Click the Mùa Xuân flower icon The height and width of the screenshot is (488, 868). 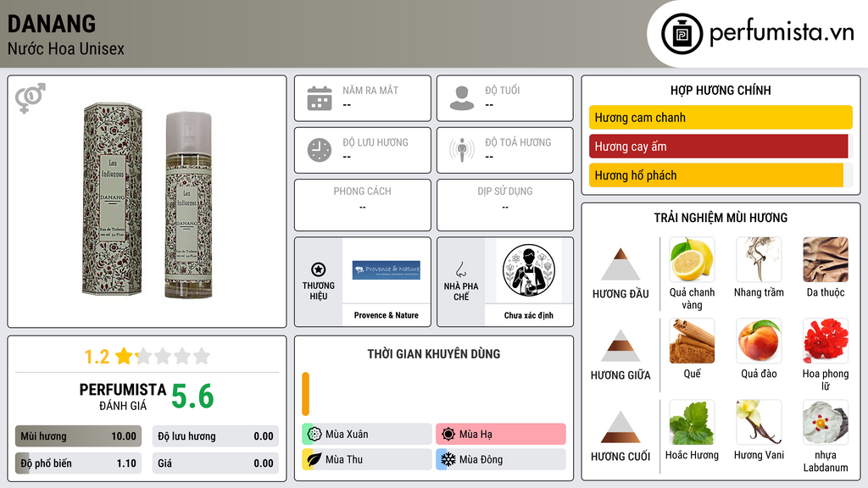pyautogui.click(x=314, y=434)
